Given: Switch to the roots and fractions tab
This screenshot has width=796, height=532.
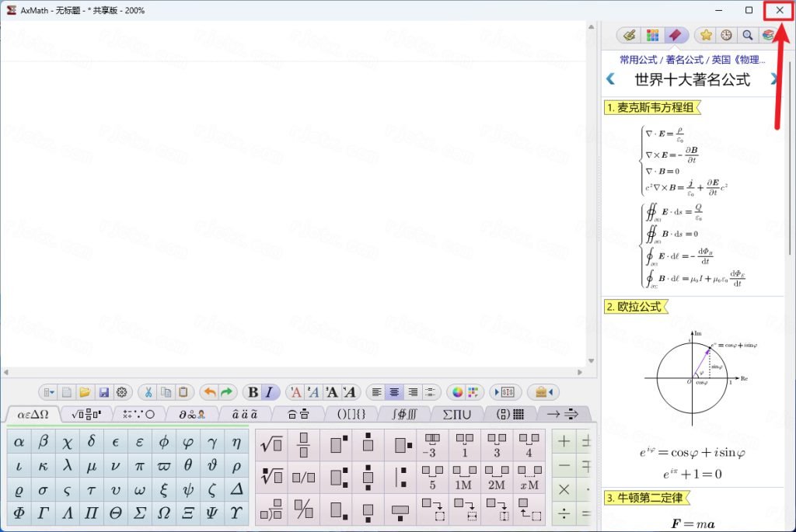Looking at the screenshot, I should pyautogui.click(x=86, y=415).
